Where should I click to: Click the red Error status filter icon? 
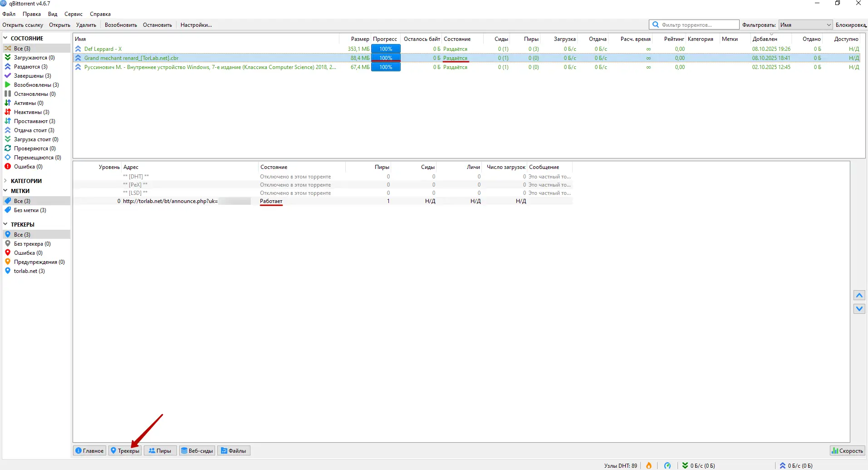(8, 167)
